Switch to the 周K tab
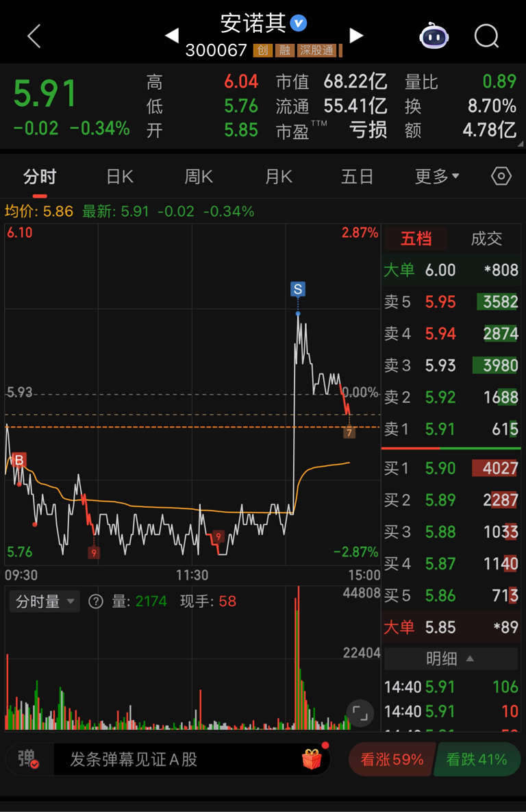This screenshot has height=812, width=526. [199, 177]
